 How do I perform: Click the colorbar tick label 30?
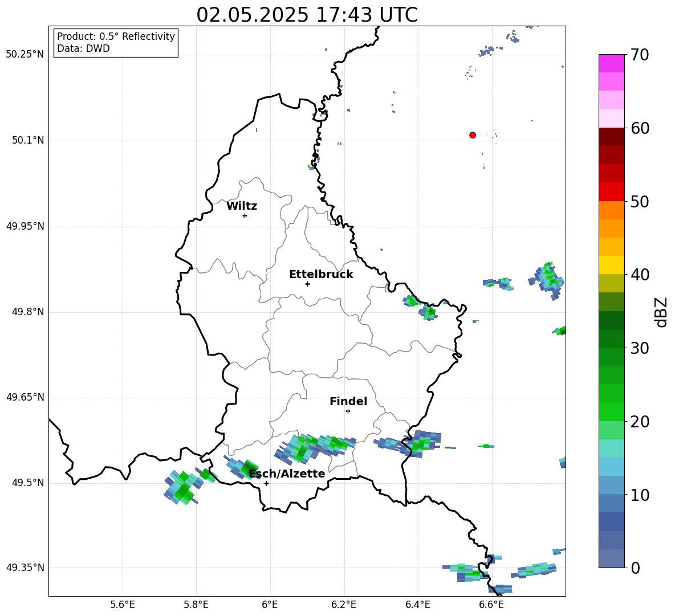(640, 348)
